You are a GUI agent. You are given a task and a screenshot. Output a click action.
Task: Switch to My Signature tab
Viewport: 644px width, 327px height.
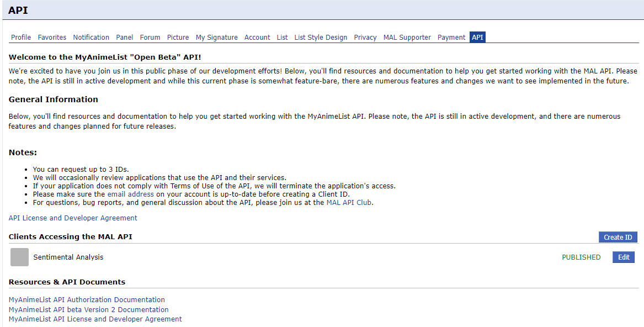(216, 38)
